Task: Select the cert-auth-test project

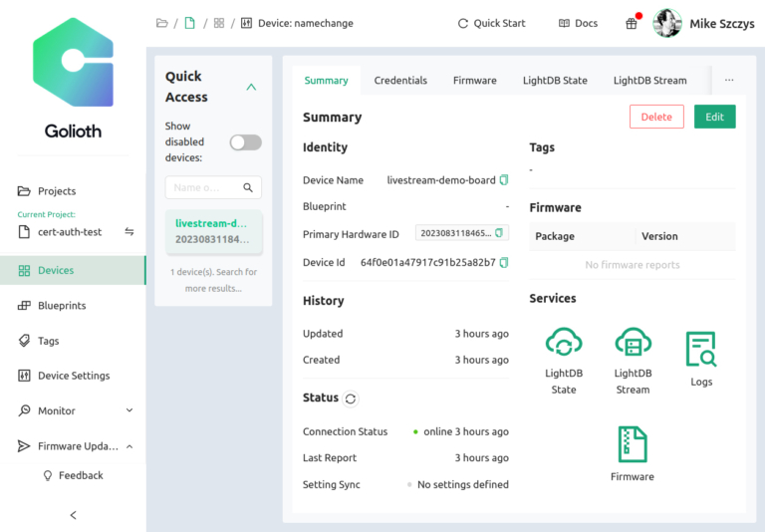Action: pos(70,232)
